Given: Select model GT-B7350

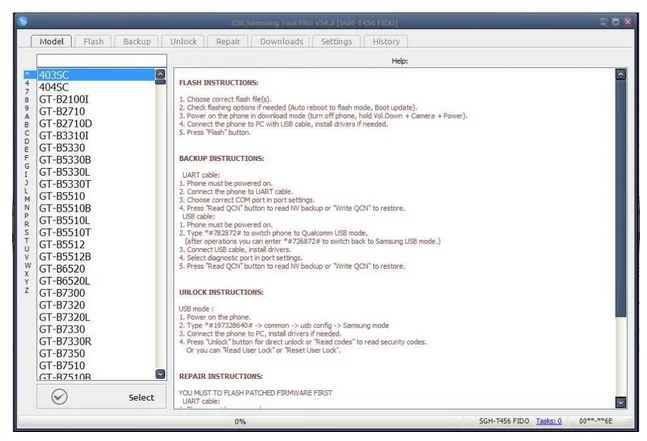Looking at the screenshot, I should 97,354.
